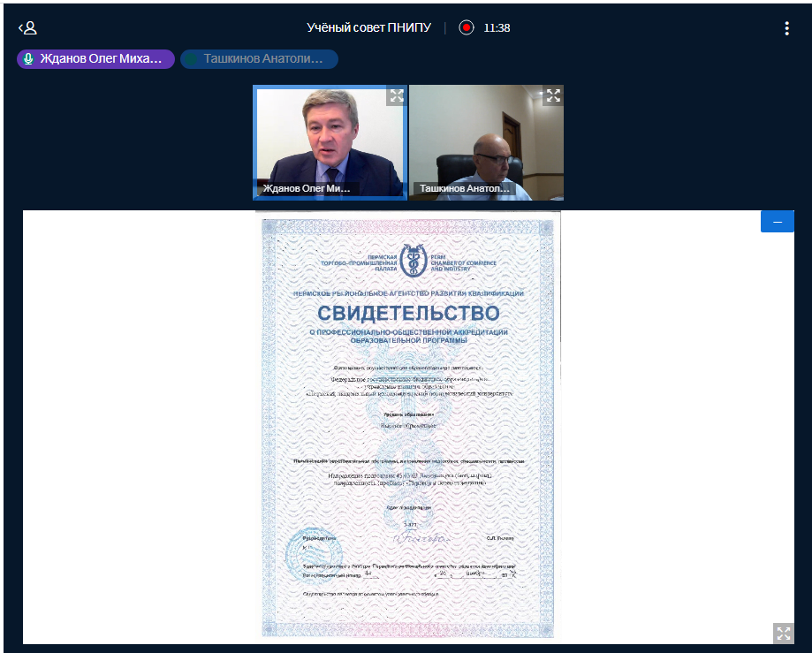Expand Жданов Олег video to fullscreen

click(397, 95)
